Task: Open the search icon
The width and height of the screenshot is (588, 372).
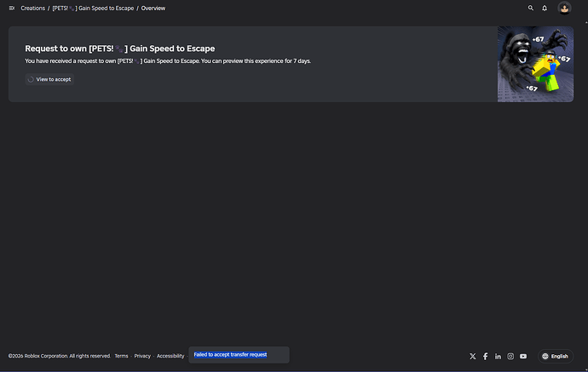Action: pos(531,8)
